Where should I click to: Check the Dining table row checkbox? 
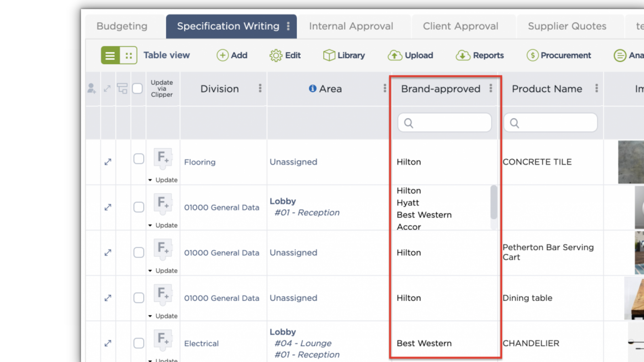139,298
